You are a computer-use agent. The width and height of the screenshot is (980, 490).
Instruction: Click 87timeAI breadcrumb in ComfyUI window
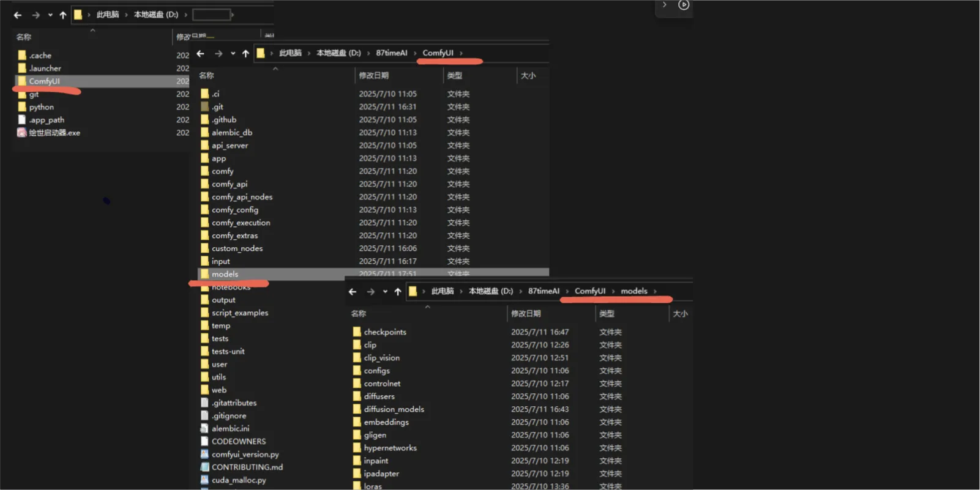click(391, 53)
